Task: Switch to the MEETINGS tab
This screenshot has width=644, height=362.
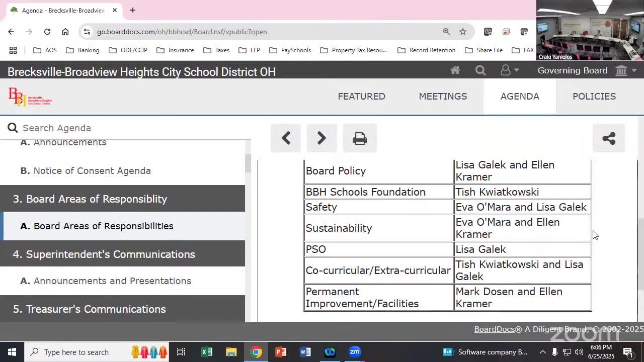Action: point(443,96)
